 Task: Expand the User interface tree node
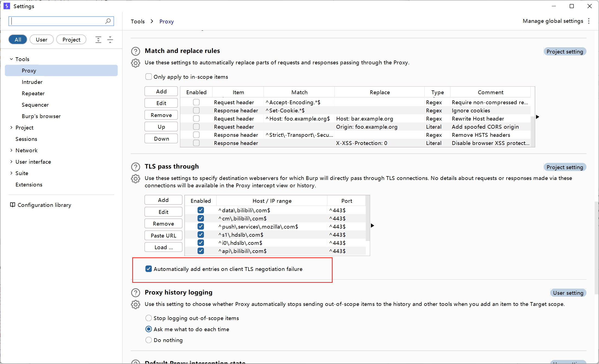[x=11, y=162]
